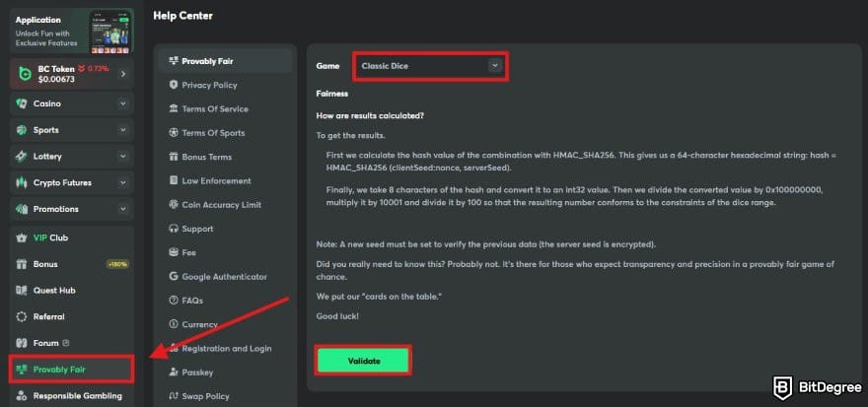Expand the Sports sidebar section
Viewport: 868px width, 407px height.
pyautogui.click(x=122, y=130)
